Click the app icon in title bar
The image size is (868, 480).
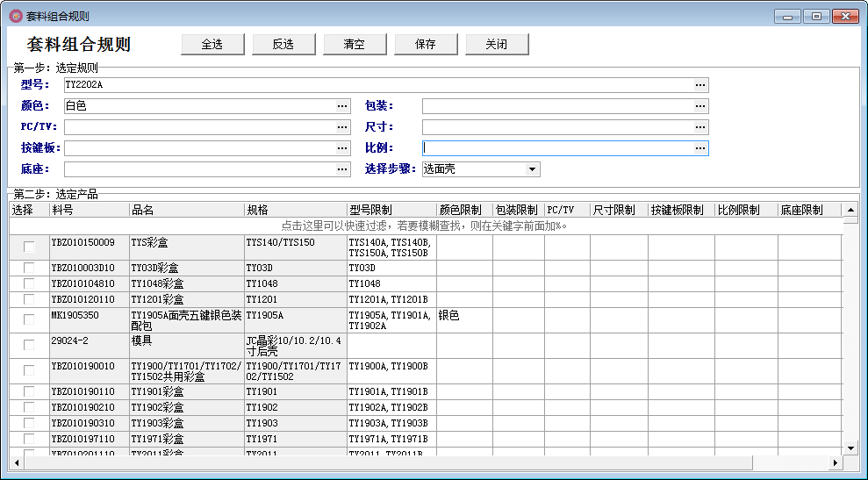(x=16, y=16)
